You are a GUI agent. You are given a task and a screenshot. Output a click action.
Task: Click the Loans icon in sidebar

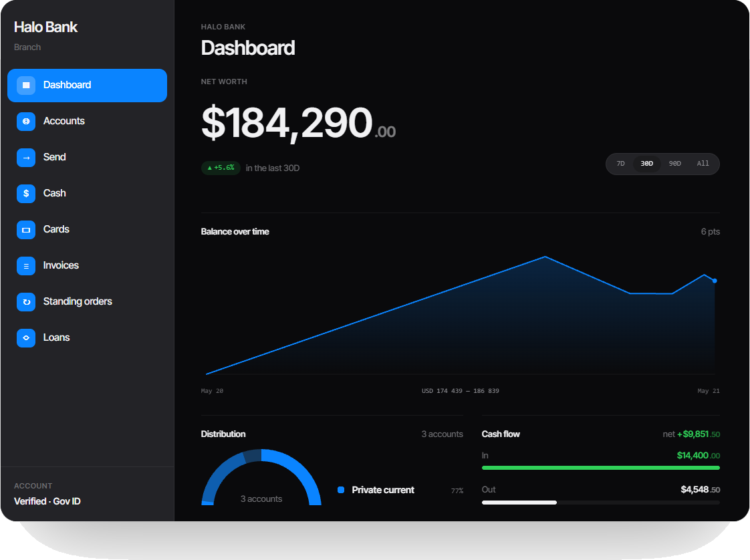click(26, 337)
